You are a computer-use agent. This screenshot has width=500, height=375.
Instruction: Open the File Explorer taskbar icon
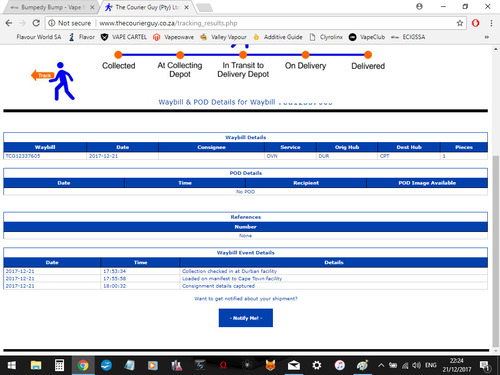coord(36,365)
